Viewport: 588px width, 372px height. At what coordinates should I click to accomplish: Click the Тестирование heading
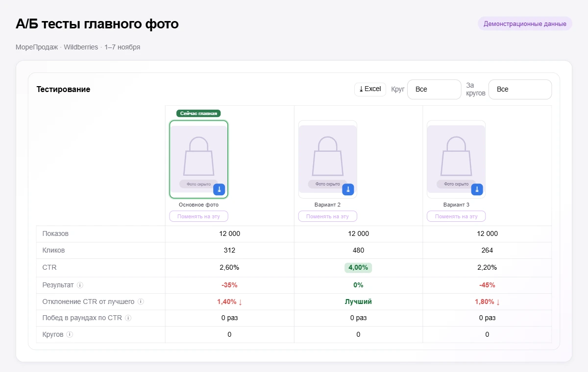click(64, 89)
